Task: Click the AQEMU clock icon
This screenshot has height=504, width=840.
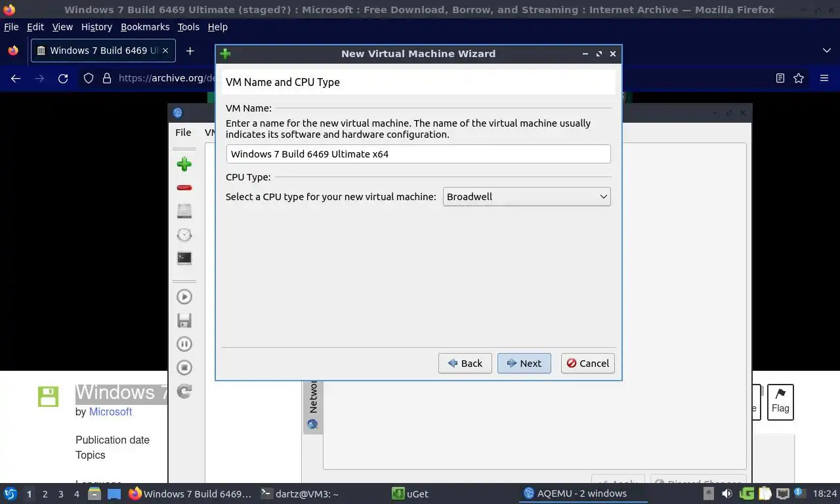Action: [184, 234]
